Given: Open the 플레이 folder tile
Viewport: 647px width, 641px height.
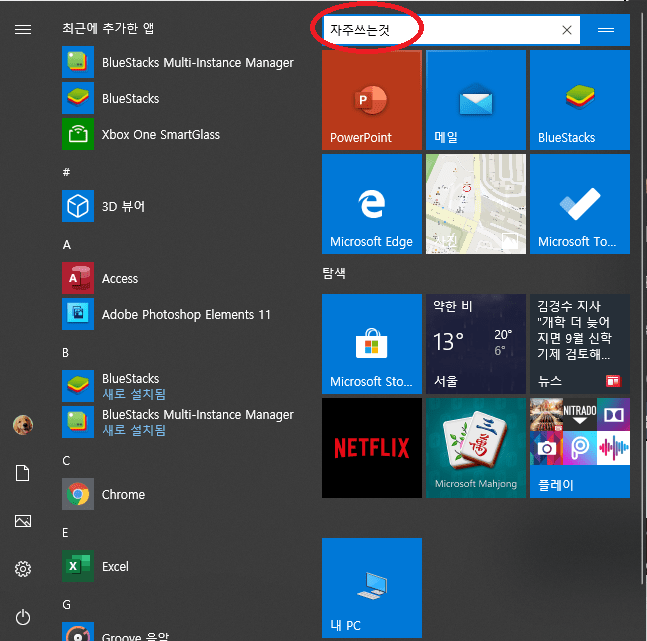Looking at the screenshot, I should pyautogui.click(x=580, y=448).
